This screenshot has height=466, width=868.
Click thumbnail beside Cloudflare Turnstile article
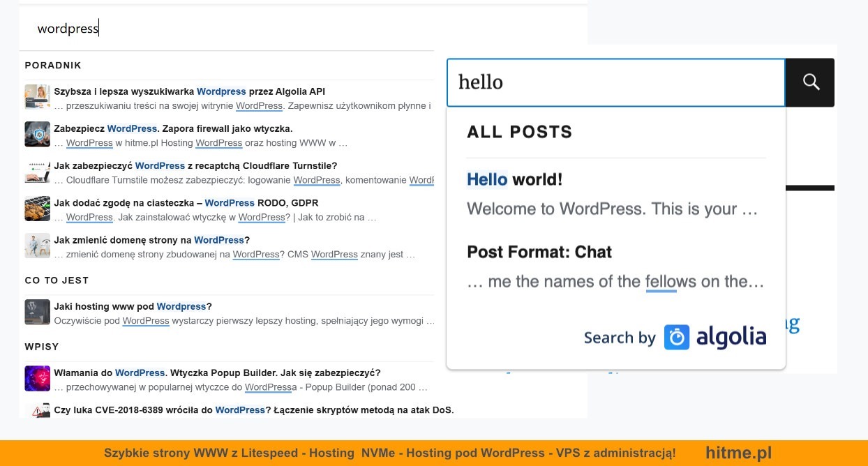coord(37,172)
